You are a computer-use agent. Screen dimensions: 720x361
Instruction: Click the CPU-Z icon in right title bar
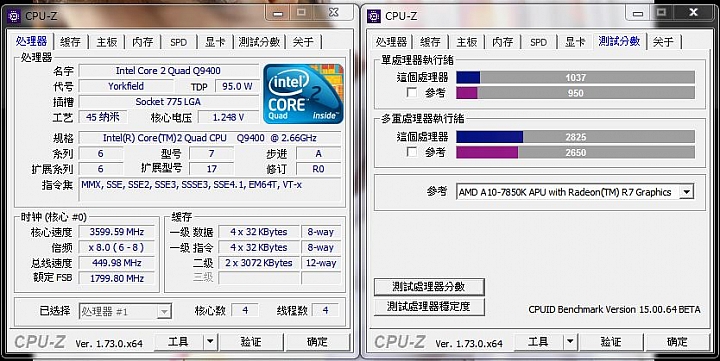[x=374, y=16]
